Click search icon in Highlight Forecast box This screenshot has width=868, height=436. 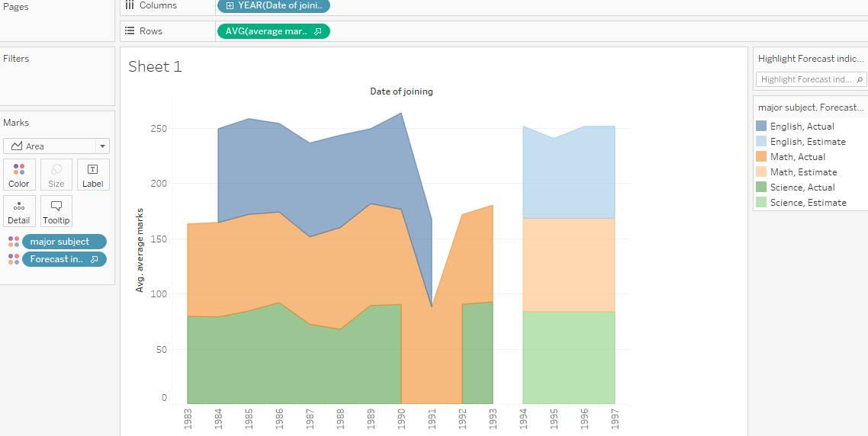click(x=860, y=79)
